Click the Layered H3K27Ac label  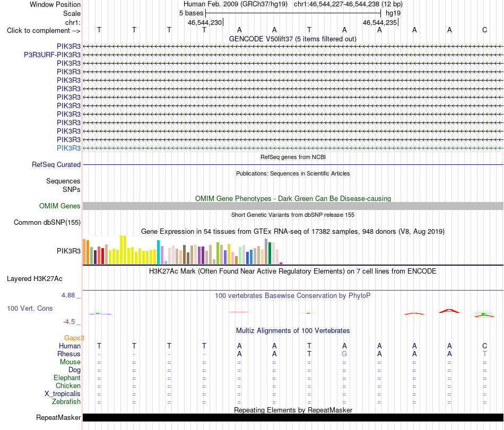(x=34, y=278)
